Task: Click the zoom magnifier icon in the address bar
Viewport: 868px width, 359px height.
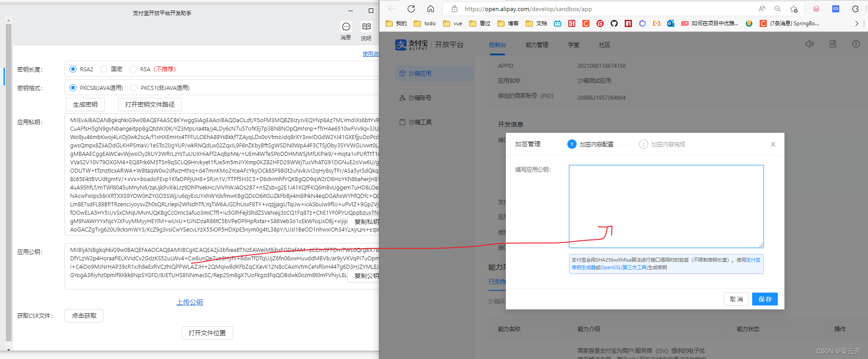Action: coord(778,9)
